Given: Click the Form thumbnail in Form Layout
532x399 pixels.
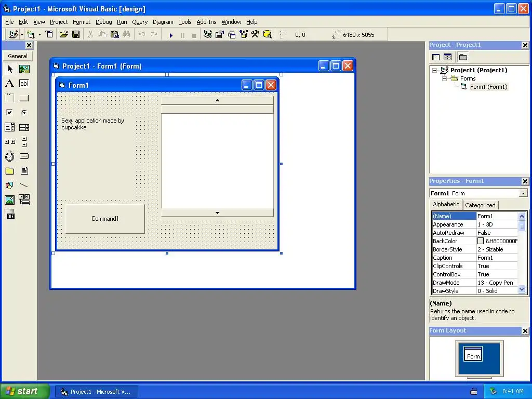Looking at the screenshot, I should click(x=473, y=353).
